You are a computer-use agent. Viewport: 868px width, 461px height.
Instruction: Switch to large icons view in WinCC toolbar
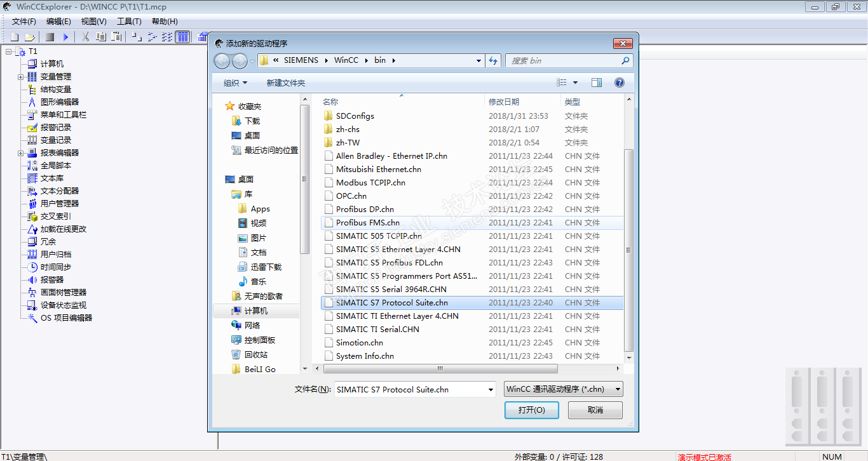coord(136,37)
